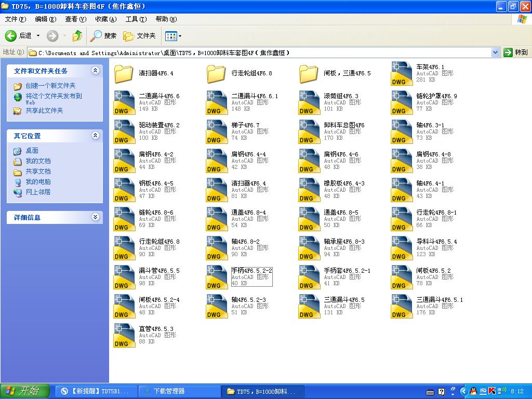Screen dimensions: 532x399
Task: Select the 滚筒组4F6.3 DWG icon
Action: (309, 102)
